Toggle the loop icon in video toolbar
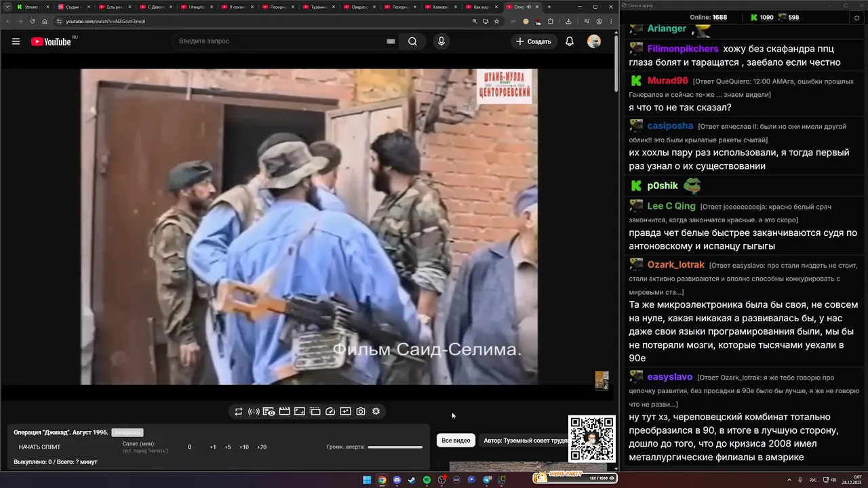Image resolution: width=868 pixels, height=488 pixels. 239,411
